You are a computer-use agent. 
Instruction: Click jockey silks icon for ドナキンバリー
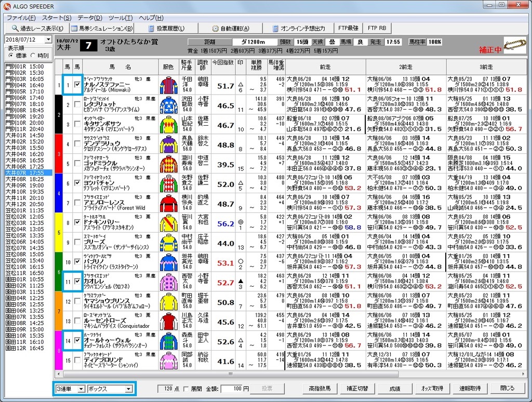pyautogui.click(x=169, y=223)
